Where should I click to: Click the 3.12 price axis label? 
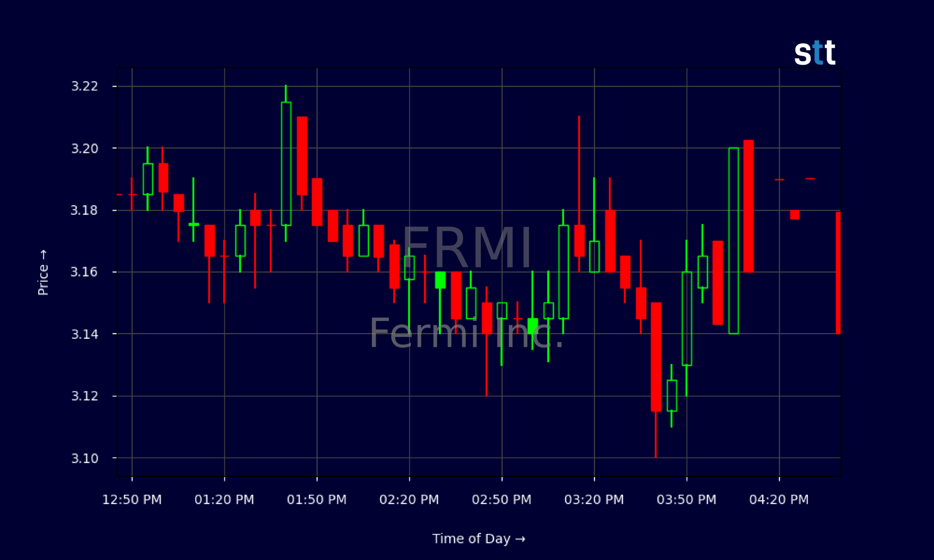(x=85, y=396)
